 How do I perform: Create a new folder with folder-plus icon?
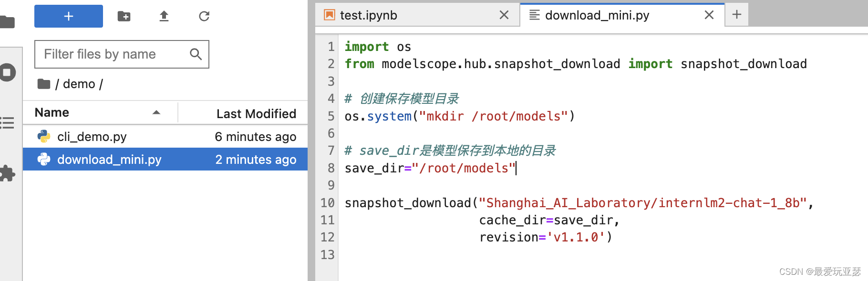click(x=124, y=16)
